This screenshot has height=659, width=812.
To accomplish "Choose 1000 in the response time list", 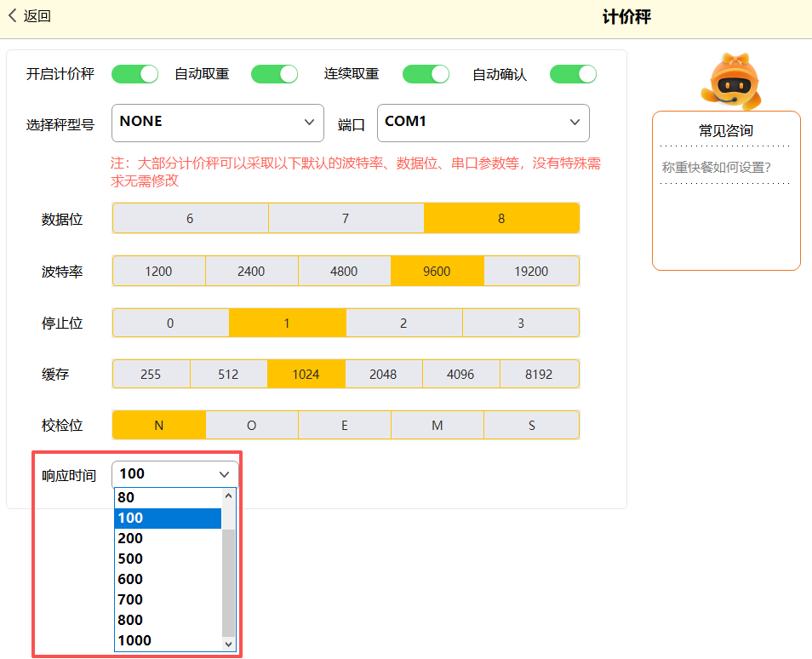I will coord(168,640).
